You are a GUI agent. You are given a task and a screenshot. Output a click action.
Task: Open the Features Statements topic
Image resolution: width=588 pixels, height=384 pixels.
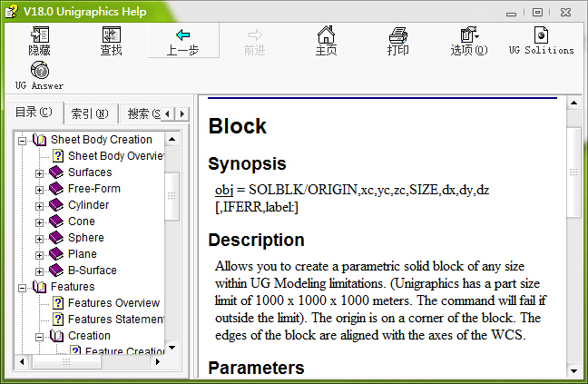pyautogui.click(x=116, y=320)
